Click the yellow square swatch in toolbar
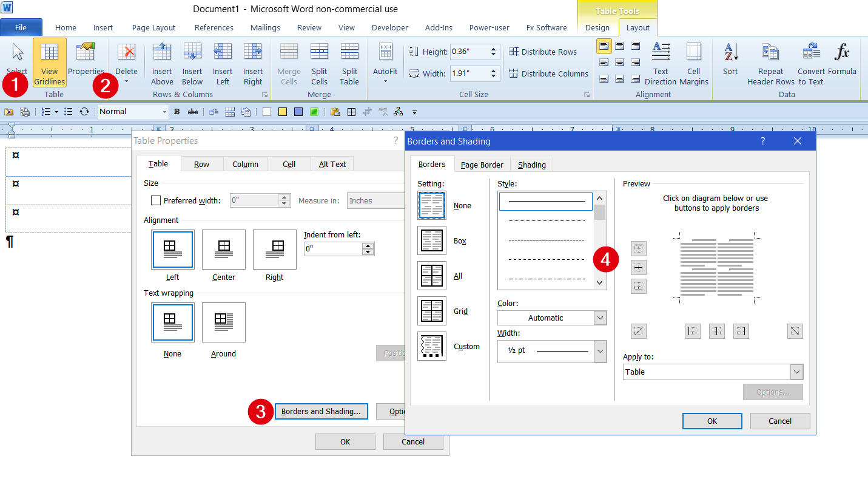The width and height of the screenshot is (868, 490). [x=283, y=112]
